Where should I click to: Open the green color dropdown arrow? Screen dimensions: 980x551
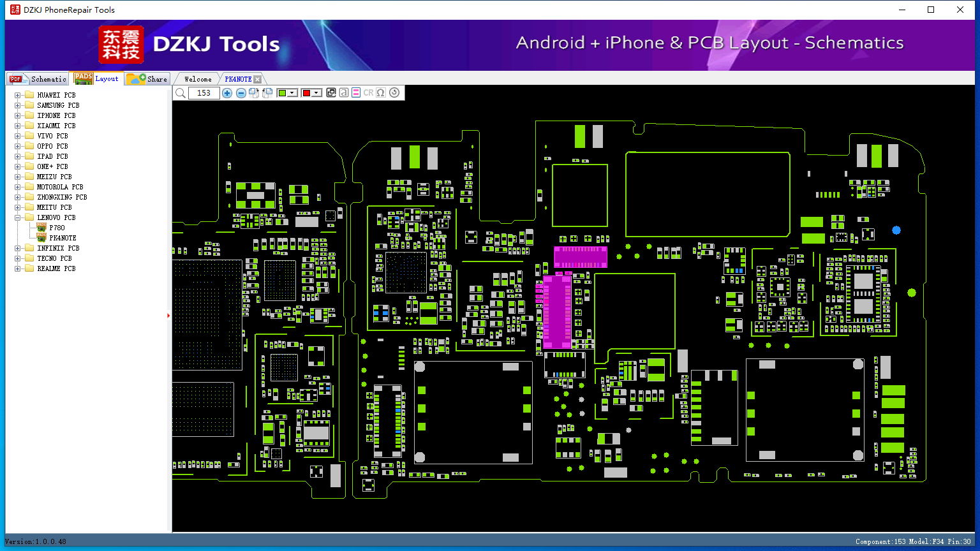[292, 93]
